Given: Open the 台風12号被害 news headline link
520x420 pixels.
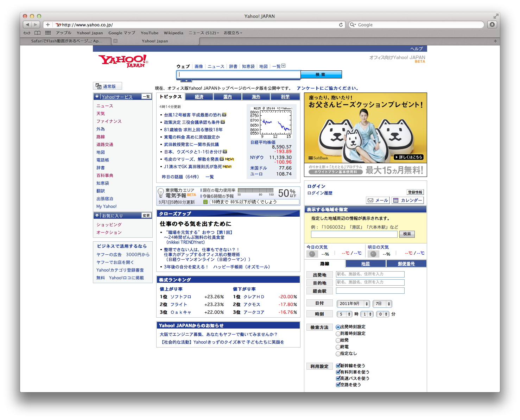Looking at the screenshot, I should [x=192, y=115].
